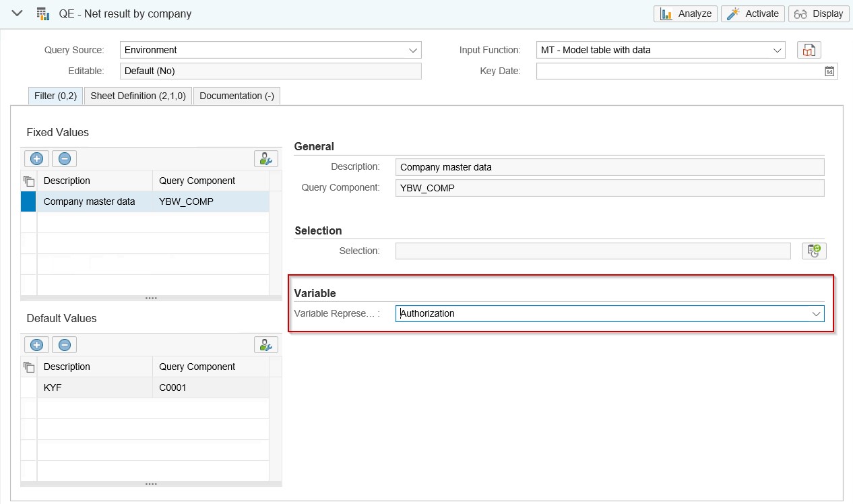This screenshot has height=504, width=853.
Task: Click the remove row icon in Default Values
Action: pos(65,345)
